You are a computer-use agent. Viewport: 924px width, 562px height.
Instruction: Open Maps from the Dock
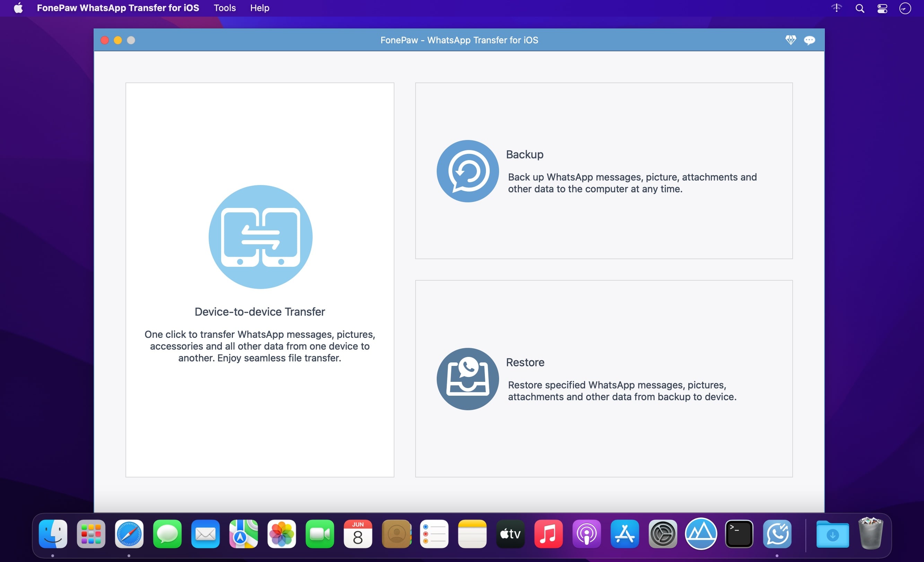243,534
